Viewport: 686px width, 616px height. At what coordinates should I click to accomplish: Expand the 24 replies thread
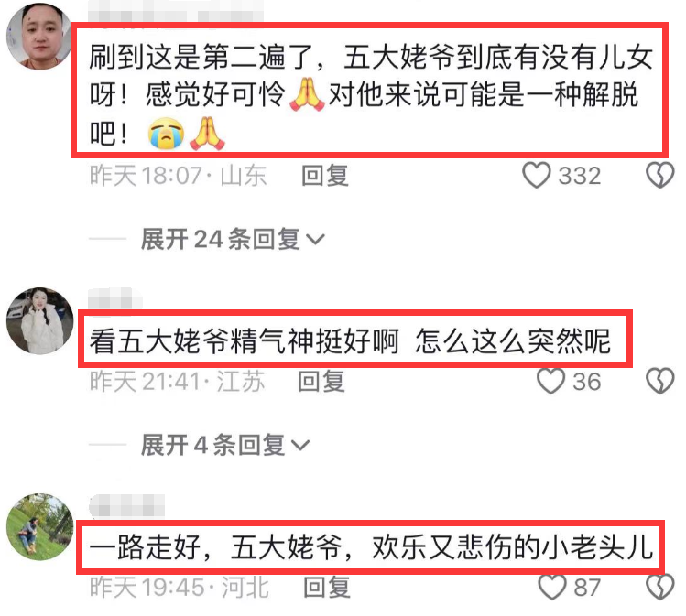(233, 239)
